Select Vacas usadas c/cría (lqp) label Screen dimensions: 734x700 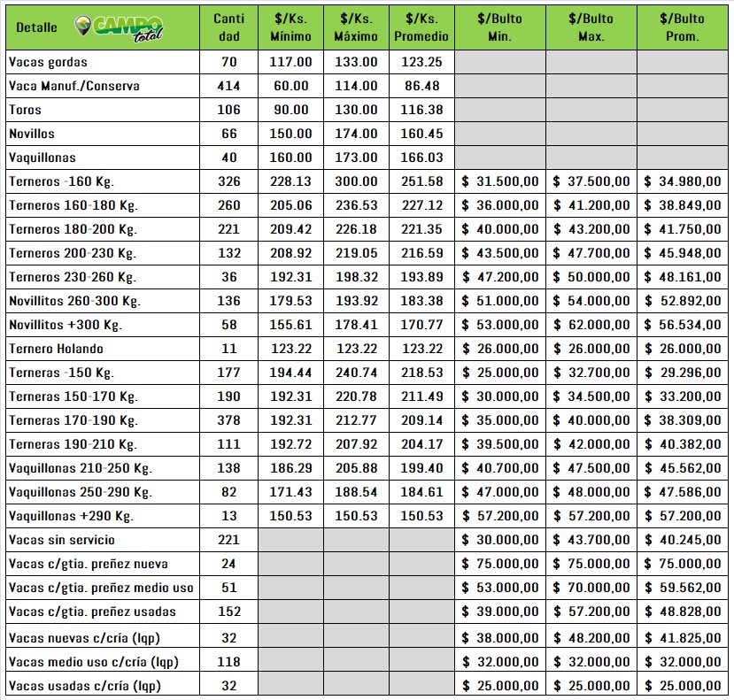coord(85,686)
